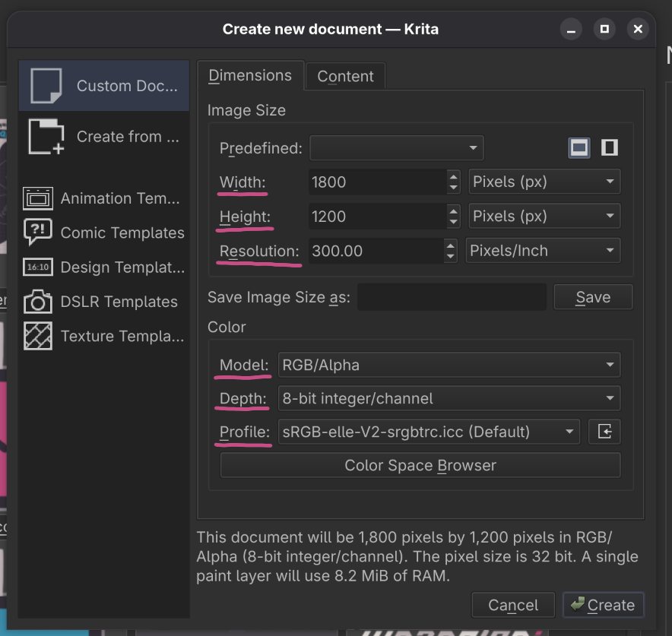Viewport: 672px width, 636px height.
Task: Choose Design Templates category
Action: pyautogui.click(x=103, y=267)
